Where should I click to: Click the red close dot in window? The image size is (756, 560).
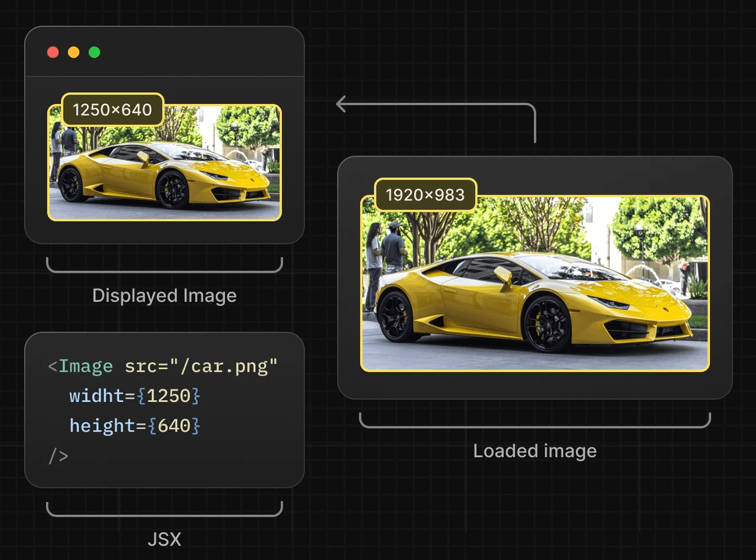(53, 52)
